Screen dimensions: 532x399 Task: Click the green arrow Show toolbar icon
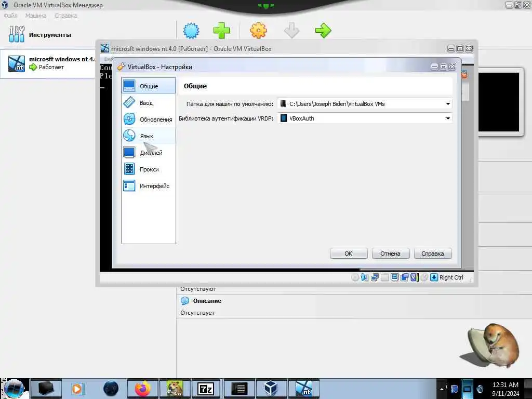(x=323, y=31)
